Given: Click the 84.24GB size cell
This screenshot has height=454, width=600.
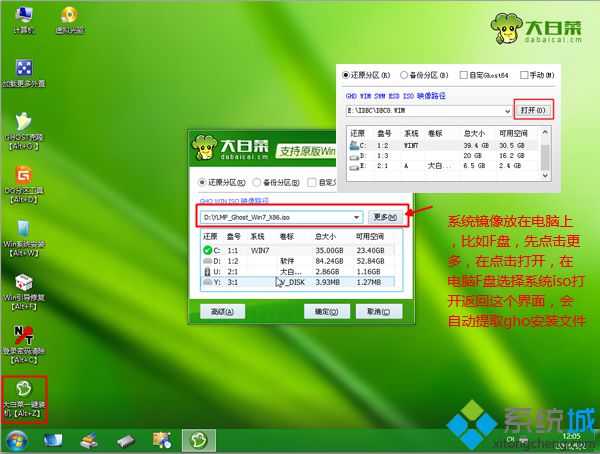Looking at the screenshot, I should click(x=327, y=261).
